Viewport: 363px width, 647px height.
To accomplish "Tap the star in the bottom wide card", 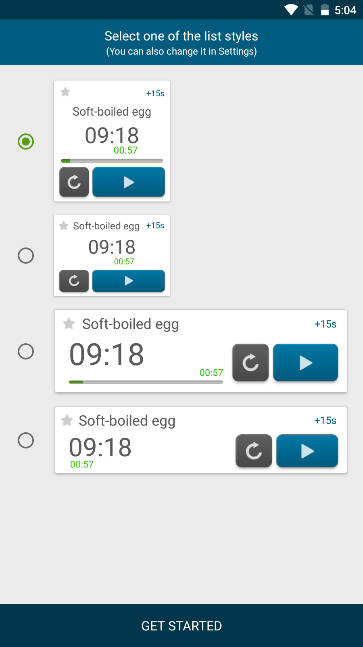I will point(67,420).
